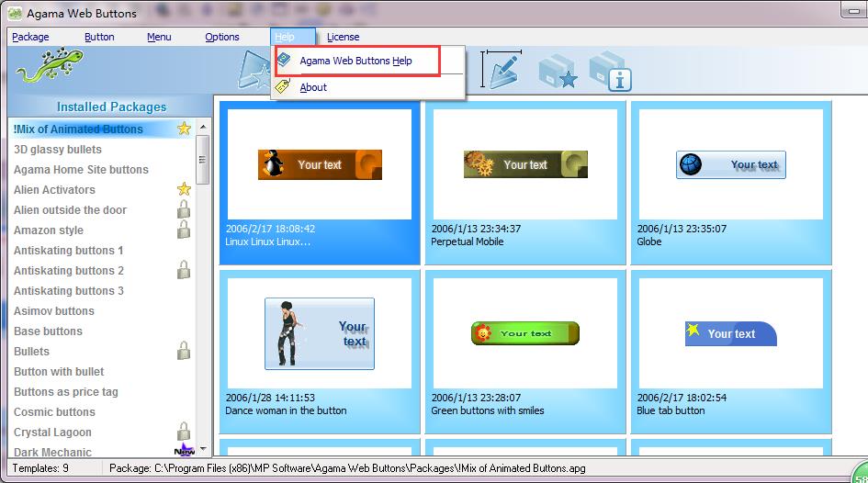Click the button-with-star toolbar icon
The width and height of the screenshot is (868, 483).
[254, 71]
